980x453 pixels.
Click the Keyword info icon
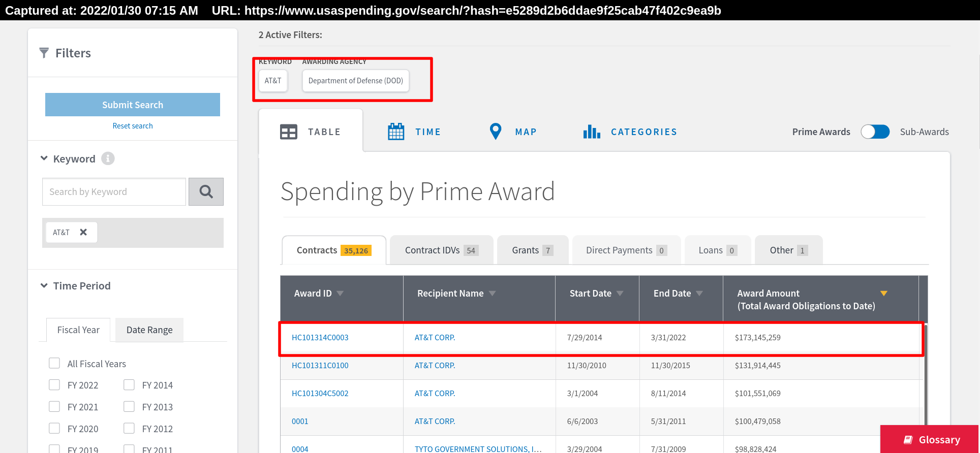[x=108, y=158]
